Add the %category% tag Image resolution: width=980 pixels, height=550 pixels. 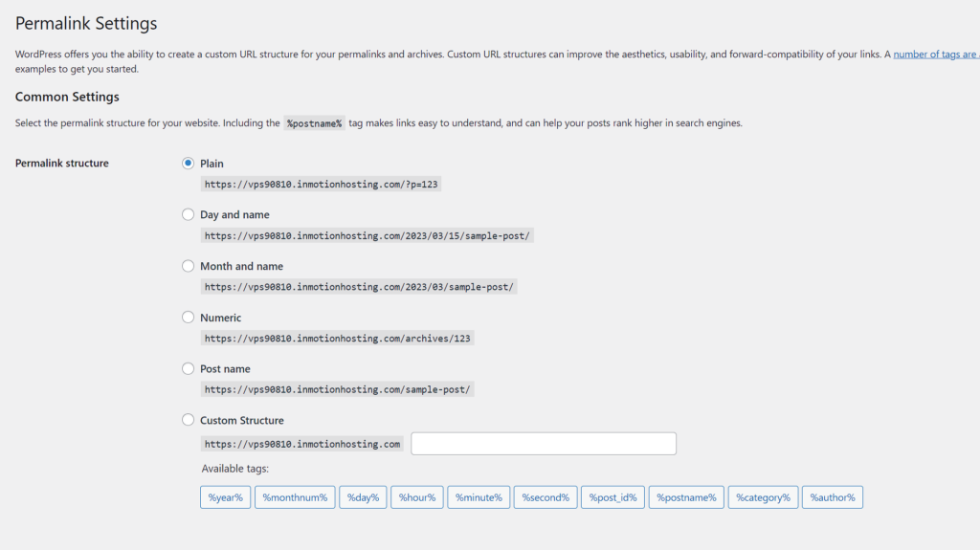coord(763,497)
